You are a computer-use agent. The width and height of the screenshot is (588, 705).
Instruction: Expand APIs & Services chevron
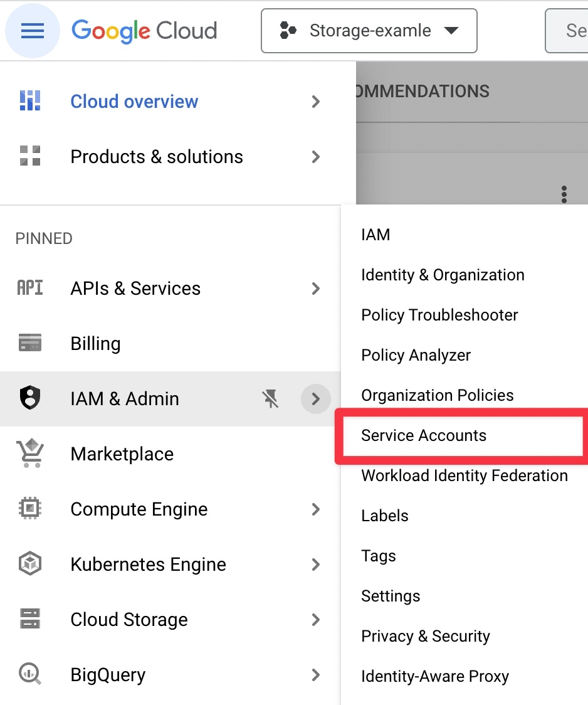pos(316,288)
